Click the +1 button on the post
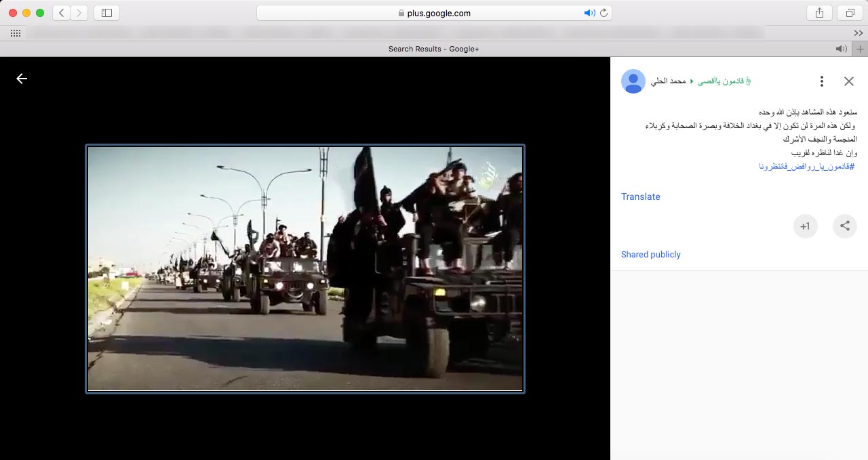The height and width of the screenshot is (460, 868). [x=805, y=226]
